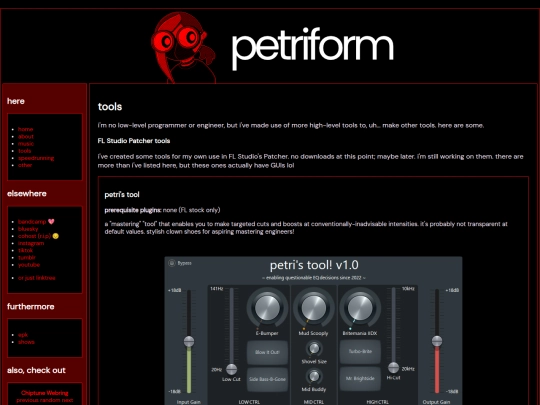The width and height of the screenshot is (540, 405).
Task: Toggle the Turbo-Brite button
Action: pyautogui.click(x=360, y=352)
